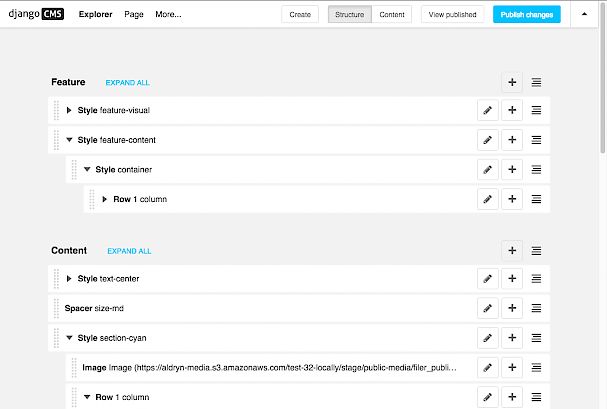Add plugin inside Style feature-content with plus icon
This screenshot has height=409, width=607.
point(512,140)
